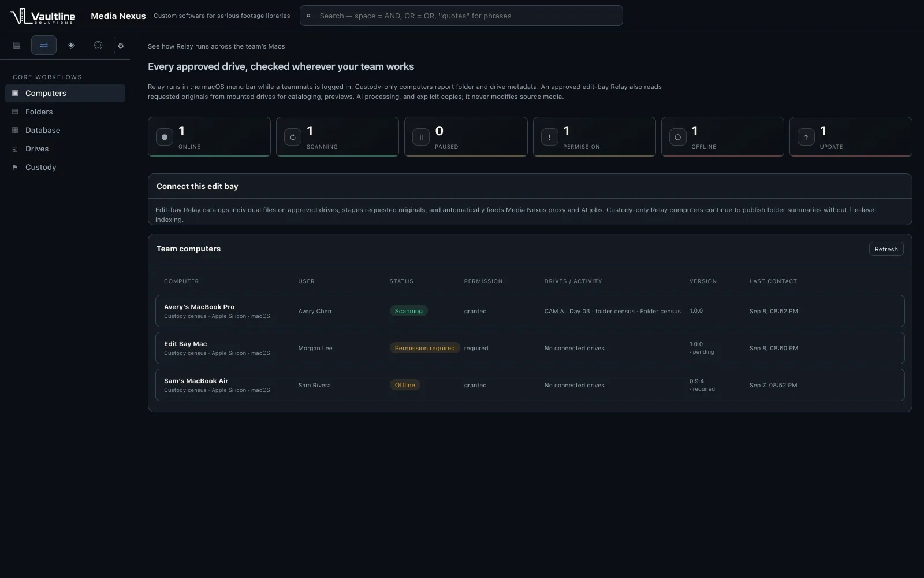Select Avery's MacBook Pro row
This screenshot has height=578, width=924.
(x=530, y=311)
